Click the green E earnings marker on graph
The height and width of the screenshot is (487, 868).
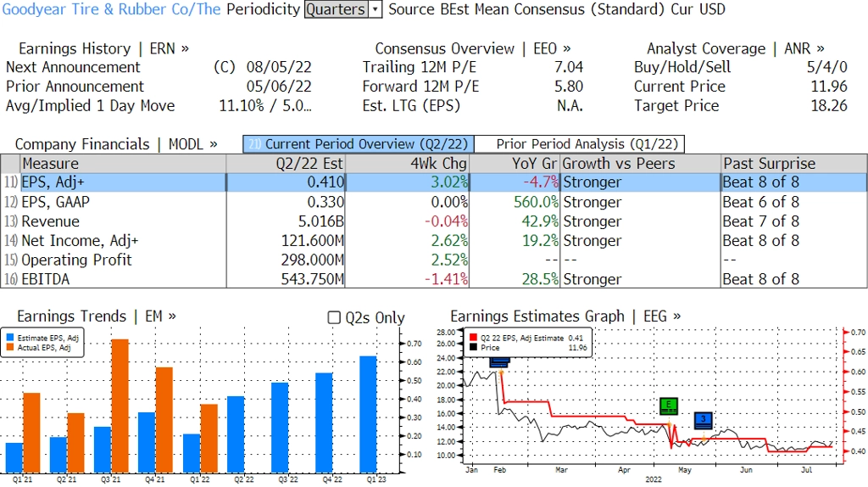[670, 406]
